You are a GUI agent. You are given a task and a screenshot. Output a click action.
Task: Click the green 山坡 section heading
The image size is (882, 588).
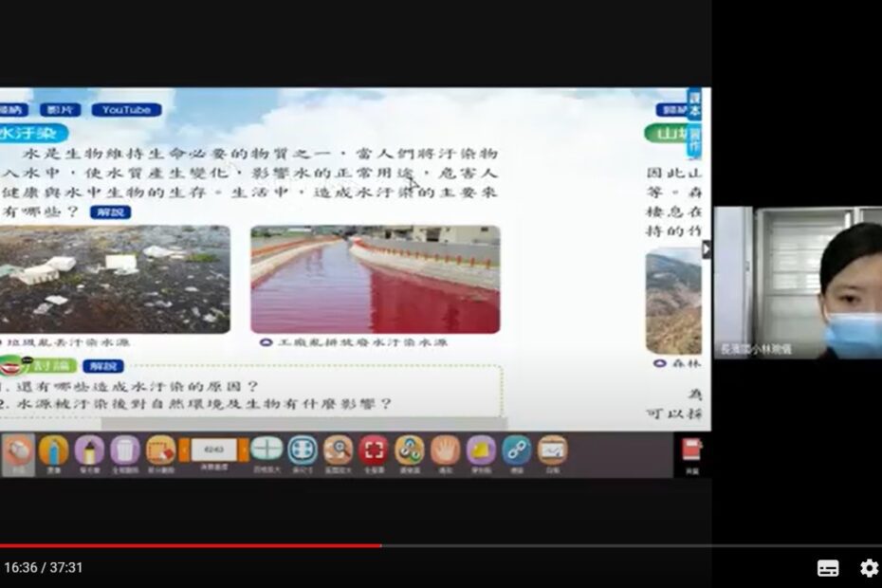[668, 134]
